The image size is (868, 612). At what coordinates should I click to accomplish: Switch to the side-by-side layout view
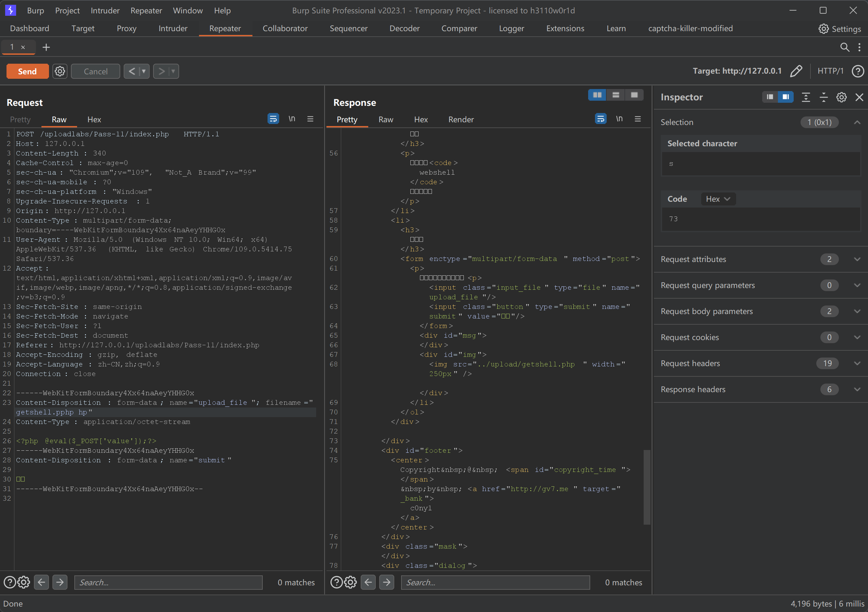(597, 95)
